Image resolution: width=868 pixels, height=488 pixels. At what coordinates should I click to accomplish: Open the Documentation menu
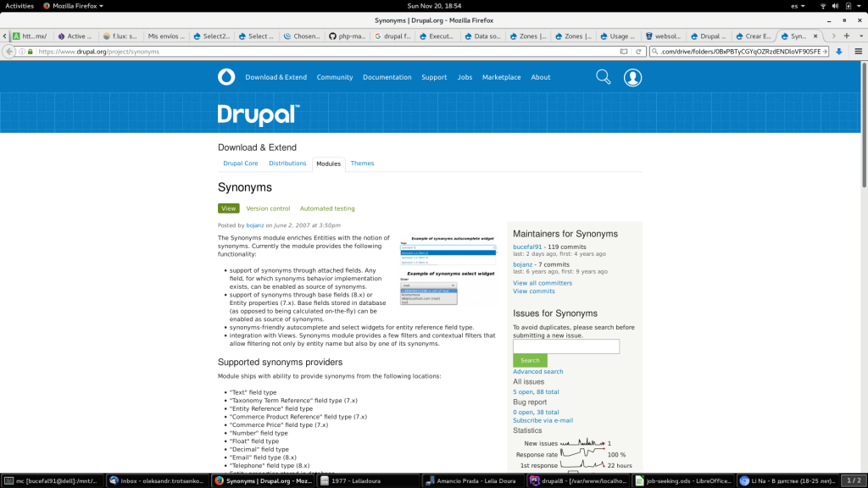(387, 77)
